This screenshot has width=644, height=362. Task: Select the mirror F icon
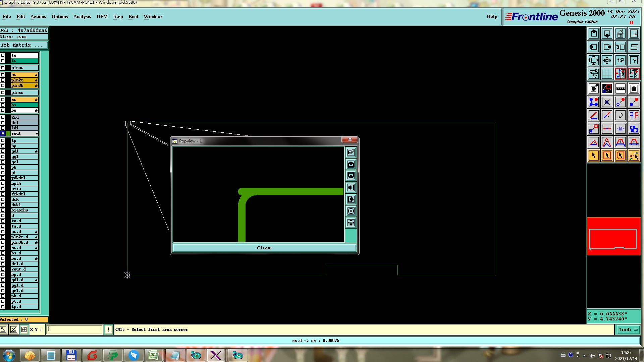[634, 115]
